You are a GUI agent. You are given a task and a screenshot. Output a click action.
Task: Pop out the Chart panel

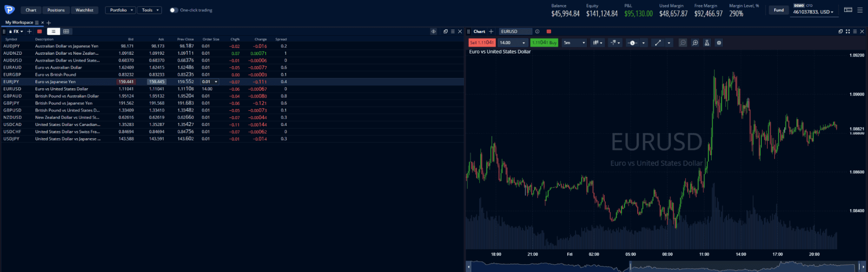point(841,31)
